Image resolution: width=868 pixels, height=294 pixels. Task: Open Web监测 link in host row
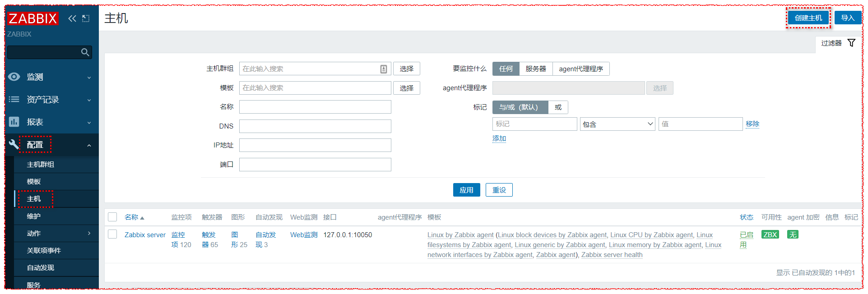pyautogui.click(x=304, y=234)
